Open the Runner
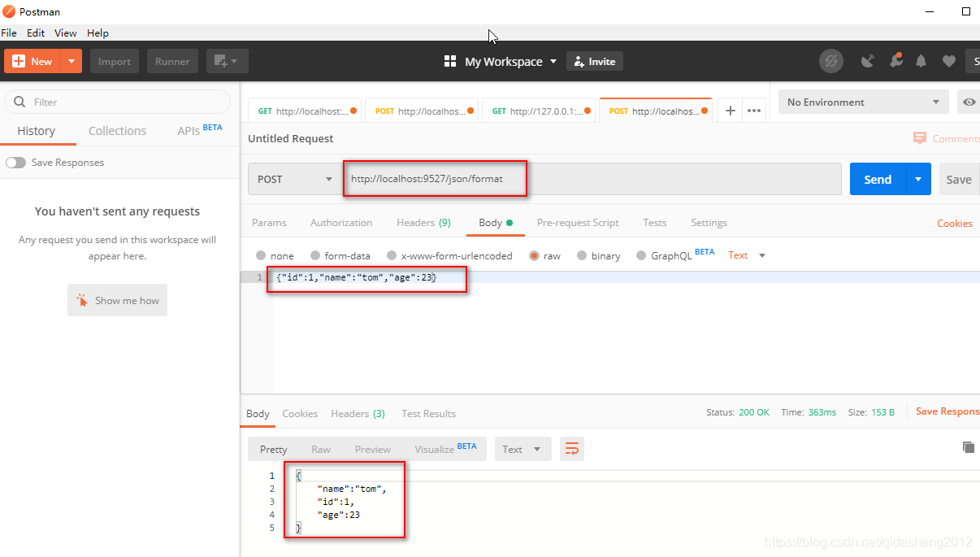Image resolution: width=980 pixels, height=557 pixels. [172, 61]
